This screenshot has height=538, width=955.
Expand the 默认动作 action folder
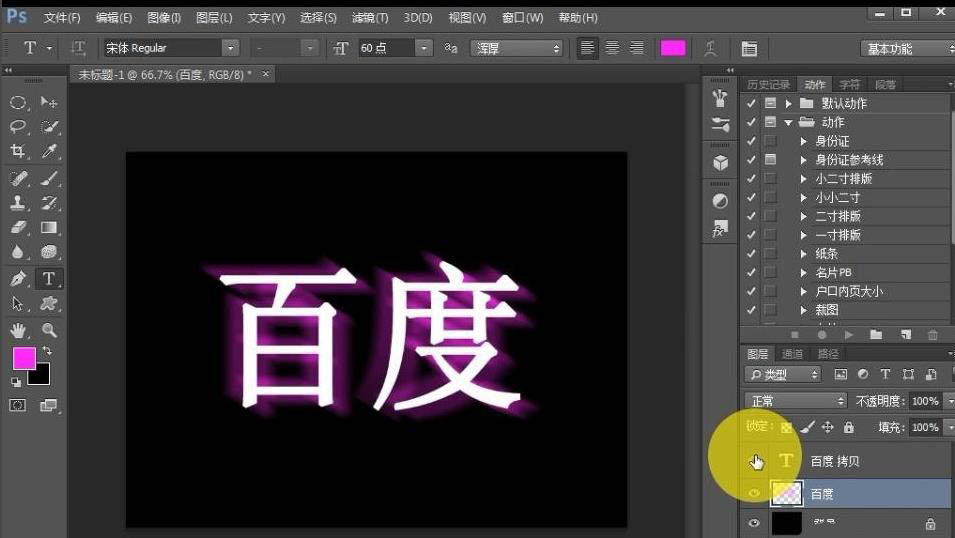(x=789, y=104)
